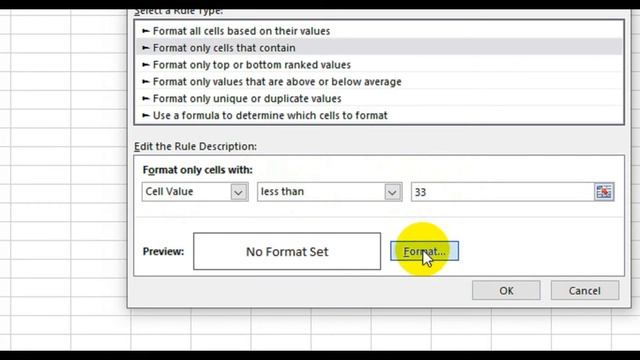Confirm rule with OK button
640x360 pixels.
(x=506, y=290)
